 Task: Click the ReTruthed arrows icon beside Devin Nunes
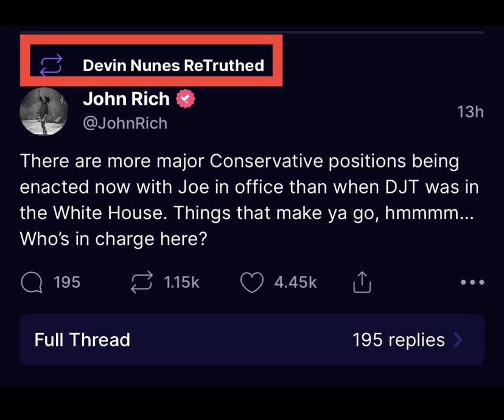coord(51,65)
